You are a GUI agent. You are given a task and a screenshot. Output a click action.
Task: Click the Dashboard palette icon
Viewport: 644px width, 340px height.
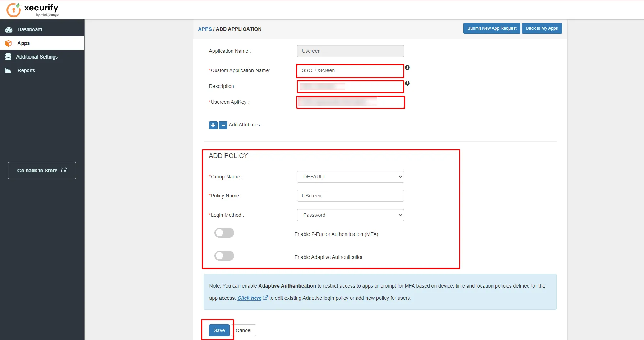point(9,29)
